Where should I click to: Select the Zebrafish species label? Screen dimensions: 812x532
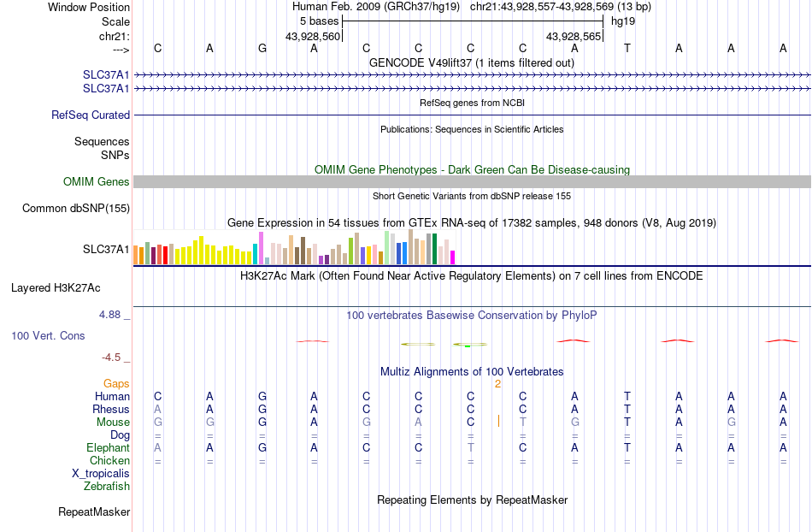(x=107, y=486)
